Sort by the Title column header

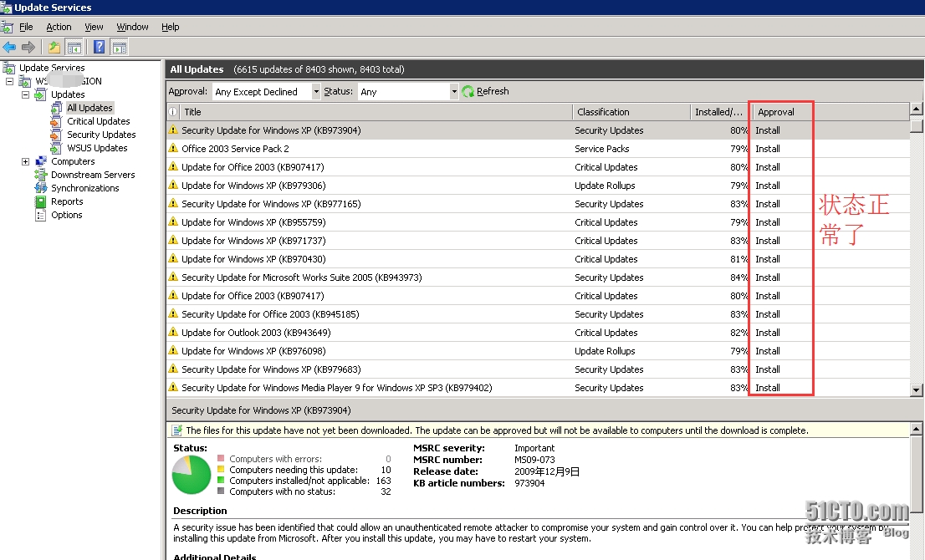pos(376,112)
